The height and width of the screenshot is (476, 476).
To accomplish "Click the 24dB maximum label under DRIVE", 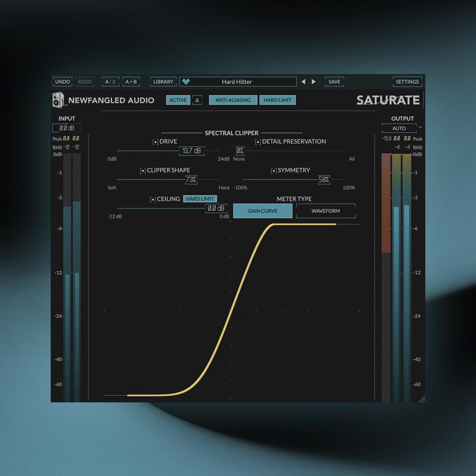I will 223,159.
